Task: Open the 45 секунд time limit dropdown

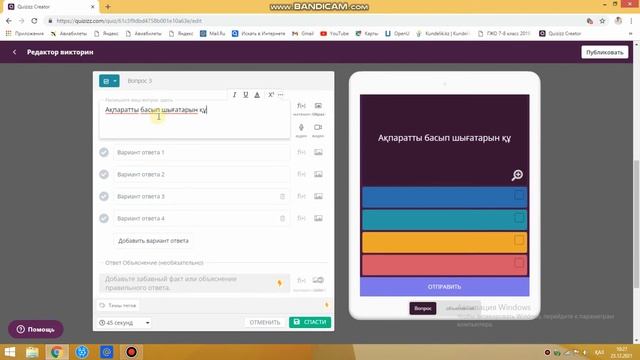Action: click(124, 322)
